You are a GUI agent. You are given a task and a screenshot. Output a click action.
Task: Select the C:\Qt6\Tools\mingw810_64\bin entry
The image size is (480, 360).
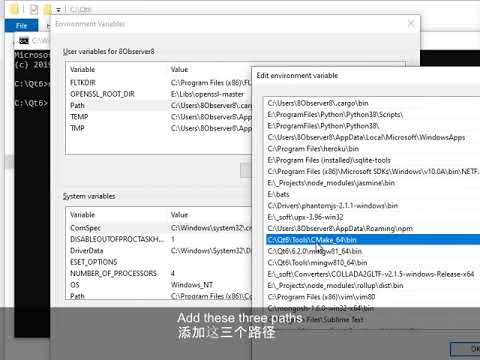click(373, 262)
